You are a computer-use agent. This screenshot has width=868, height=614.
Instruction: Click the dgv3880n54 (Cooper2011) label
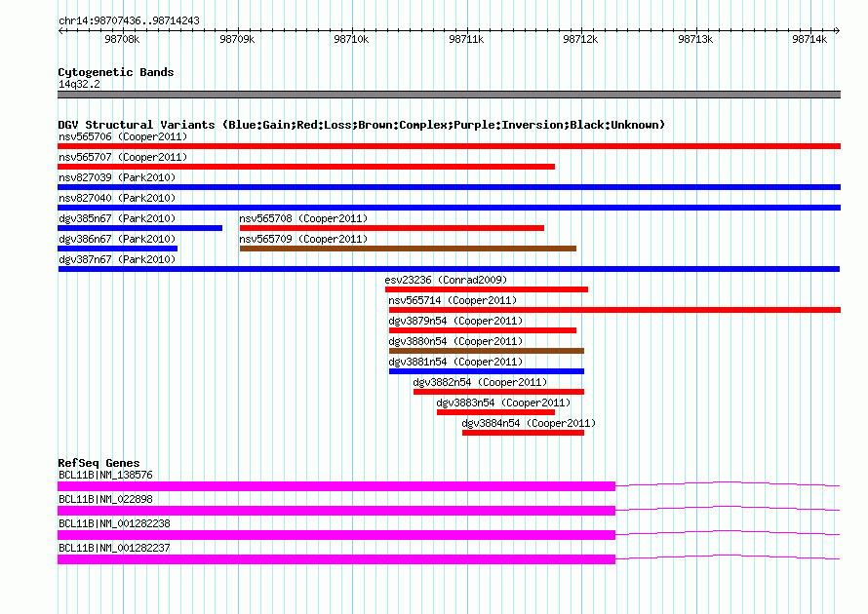(x=455, y=341)
